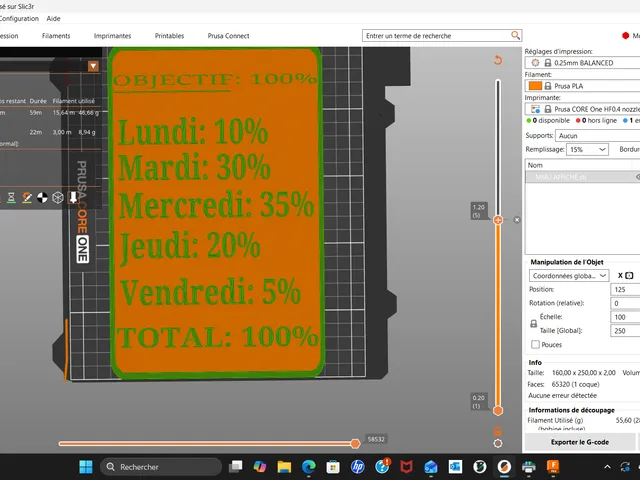This screenshot has width=640, height=480.
Task: Click the Nom column header
Action: coord(535,165)
